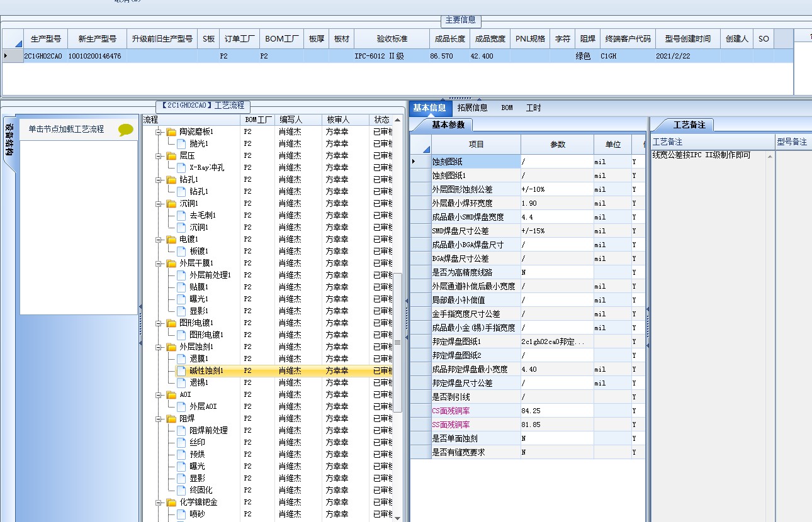Click the document icon of 喷砂

point(181,514)
